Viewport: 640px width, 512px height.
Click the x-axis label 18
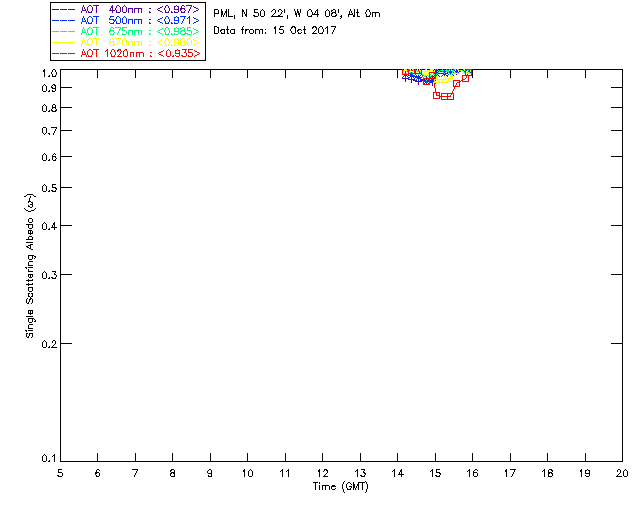click(x=547, y=474)
